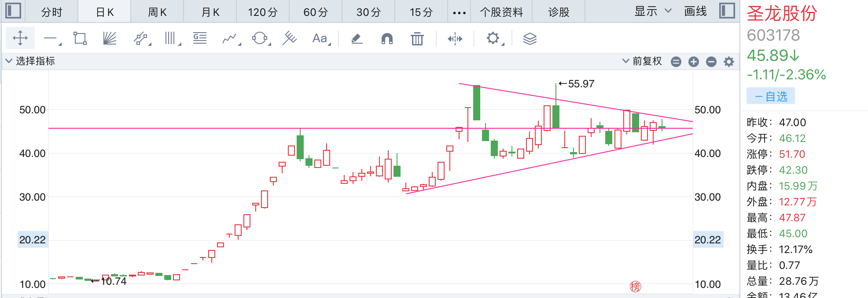Open the 显示 display dropdown
The image size is (868, 298).
652,11
